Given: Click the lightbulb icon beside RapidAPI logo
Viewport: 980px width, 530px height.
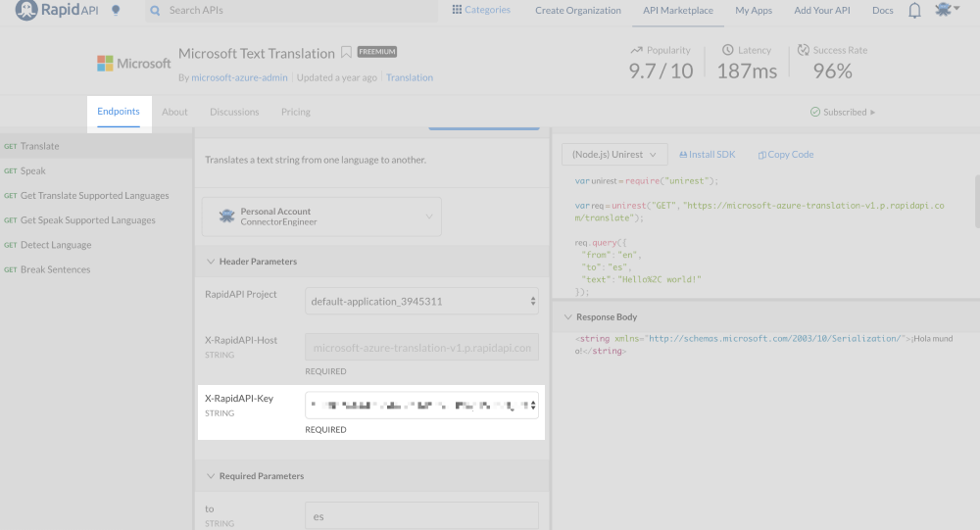Looking at the screenshot, I should point(116,11).
